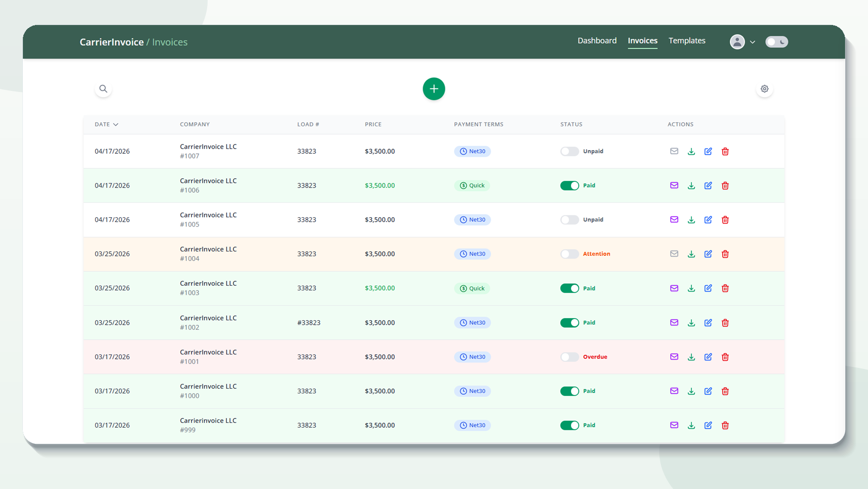Viewport: 868px width, 489px height.
Task: Download invoice #1004
Action: [691, 254]
